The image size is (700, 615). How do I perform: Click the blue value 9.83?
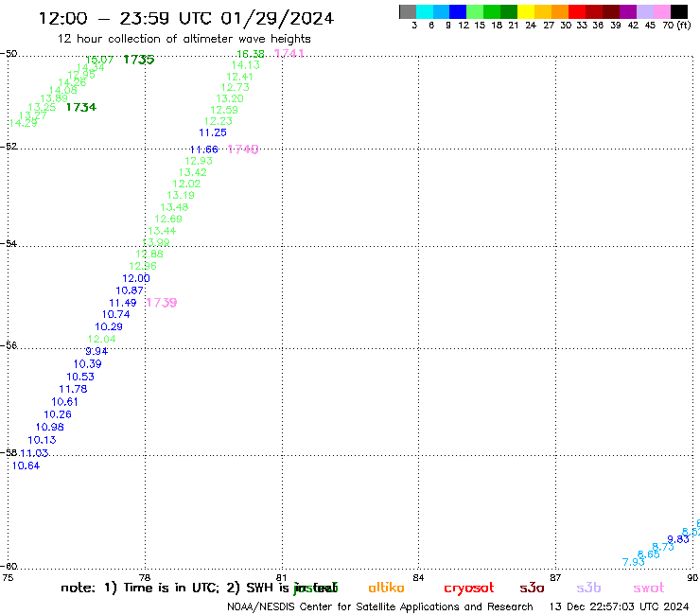point(678,539)
